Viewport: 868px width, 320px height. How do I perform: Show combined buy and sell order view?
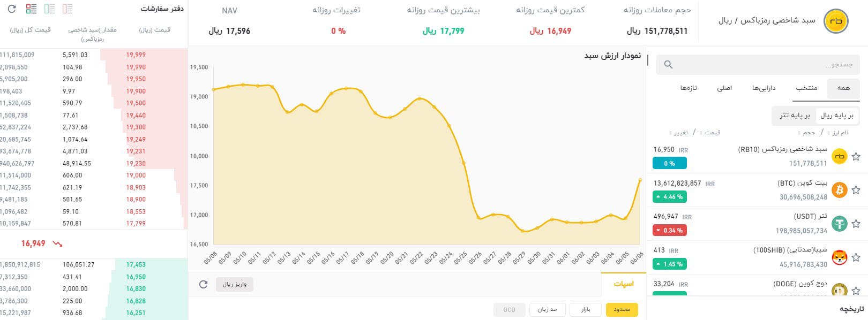pyautogui.click(x=32, y=9)
